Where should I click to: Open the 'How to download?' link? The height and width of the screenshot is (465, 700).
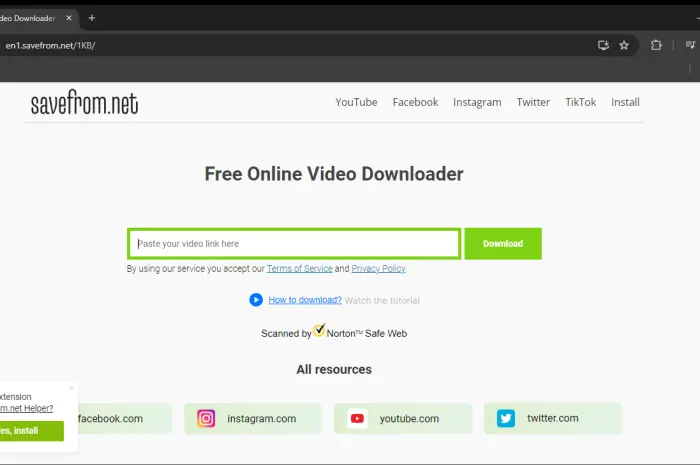click(x=305, y=300)
